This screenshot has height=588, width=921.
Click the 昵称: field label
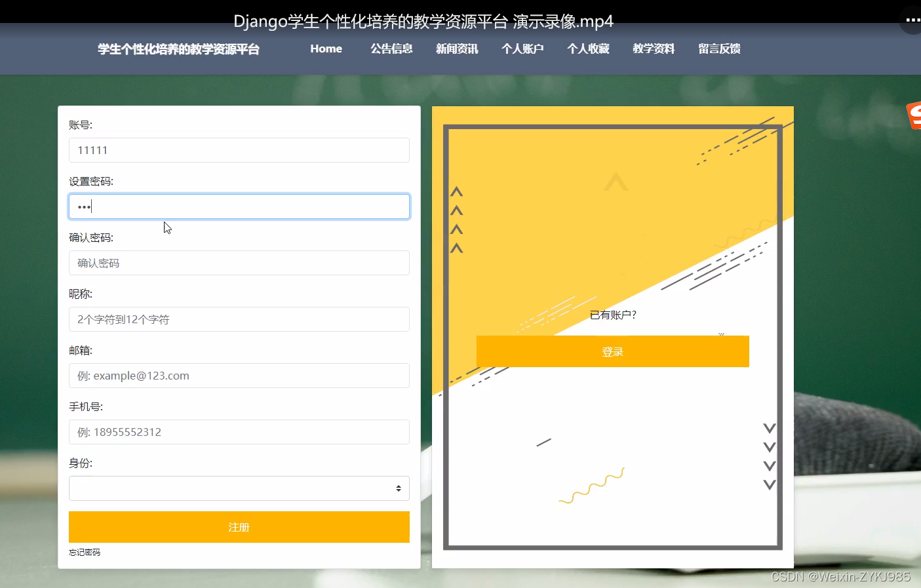tap(81, 294)
